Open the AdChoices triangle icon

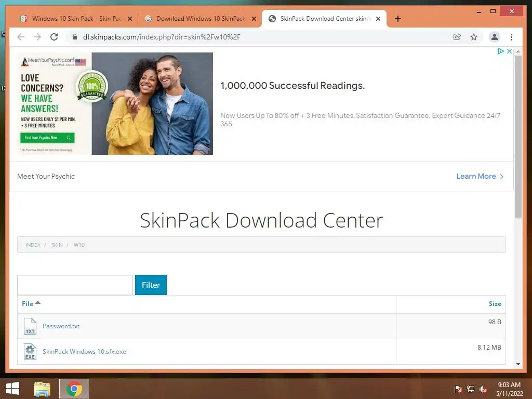(x=500, y=51)
